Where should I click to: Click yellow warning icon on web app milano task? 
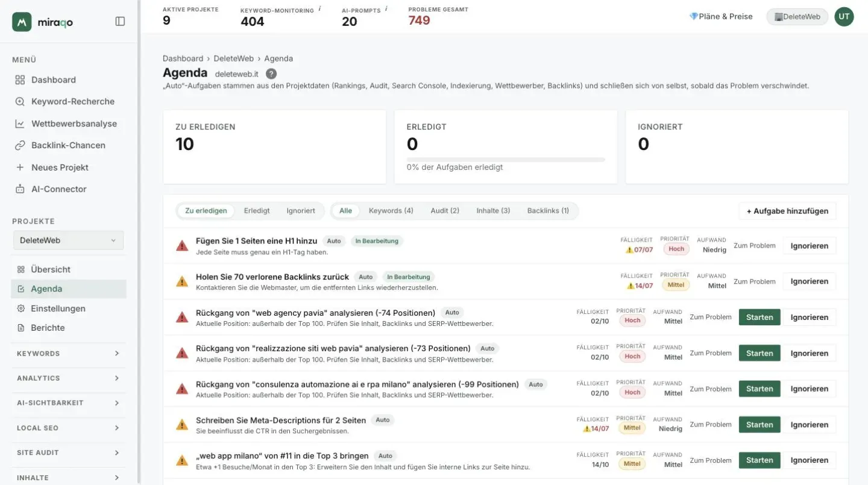coord(182,460)
